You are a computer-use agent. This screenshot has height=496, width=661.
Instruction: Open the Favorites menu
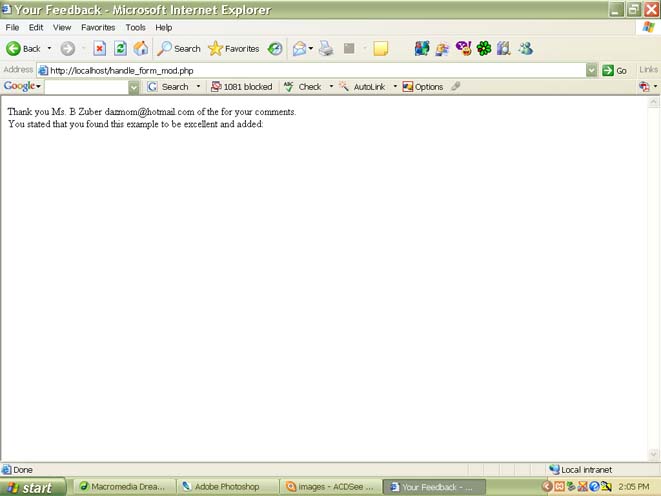pyautogui.click(x=98, y=27)
